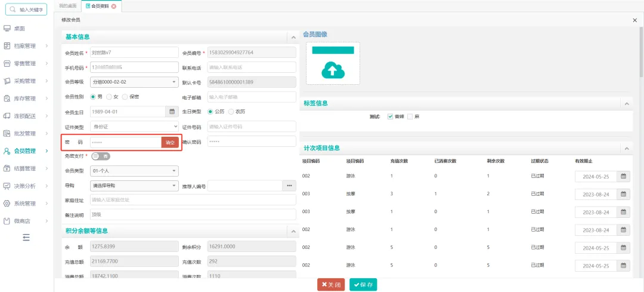Collapse the 基本信息 section
Viewport: 644px width, 292px height.
coord(293,37)
